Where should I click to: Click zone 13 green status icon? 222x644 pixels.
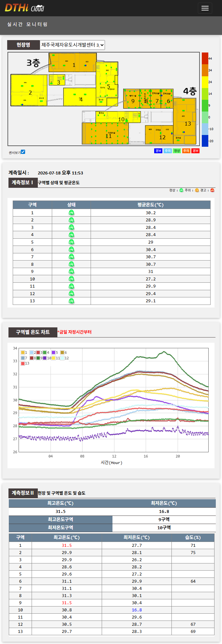[x=71, y=301]
